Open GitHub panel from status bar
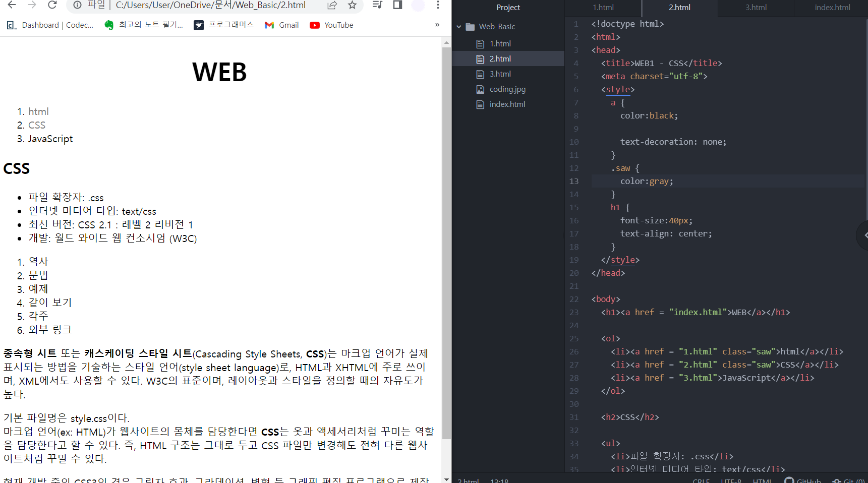The width and height of the screenshot is (868, 483). click(x=802, y=480)
